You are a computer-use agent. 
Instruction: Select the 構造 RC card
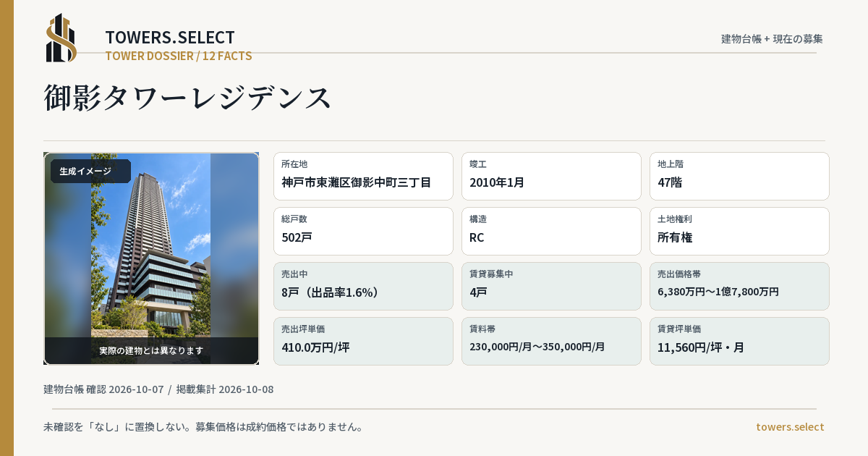[x=551, y=231]
